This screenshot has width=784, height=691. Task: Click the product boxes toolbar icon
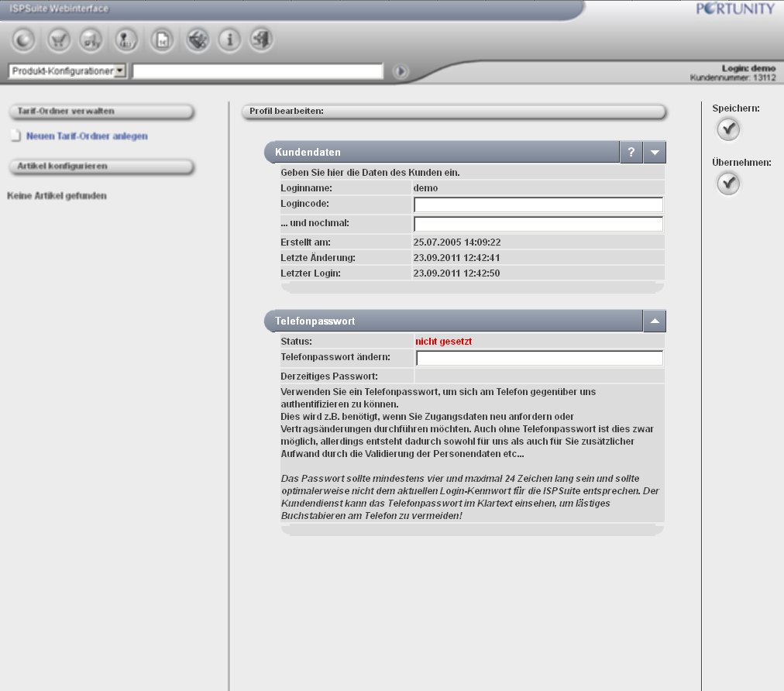[92, 40]
